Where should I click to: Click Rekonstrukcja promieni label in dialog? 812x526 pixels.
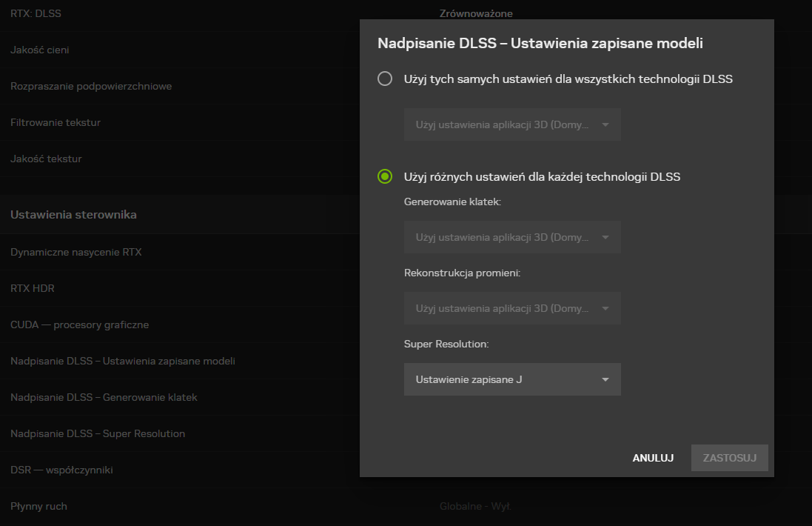462,273
